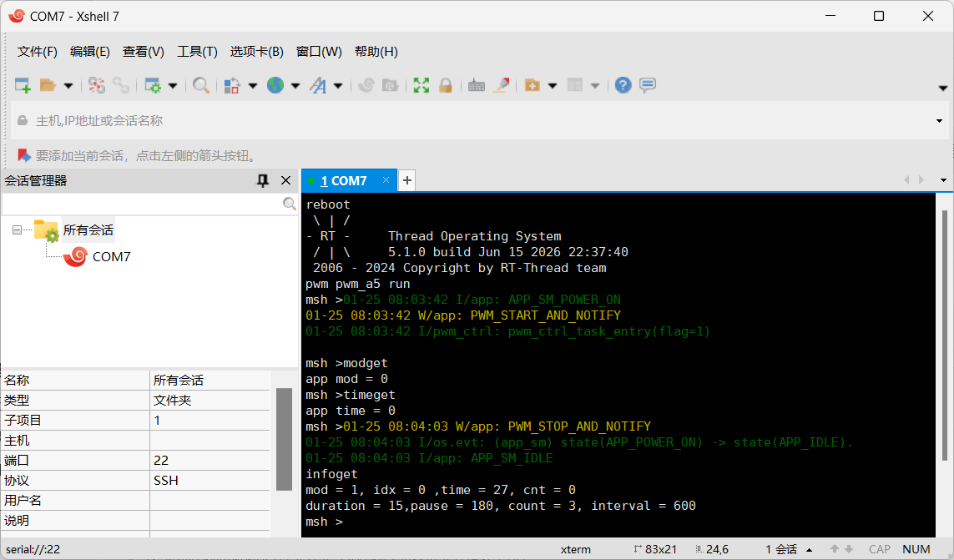Open the 帮助(H) menu
Image resolution: width=954 pixels, height=560 pixels.
click(x=376, y=52)
